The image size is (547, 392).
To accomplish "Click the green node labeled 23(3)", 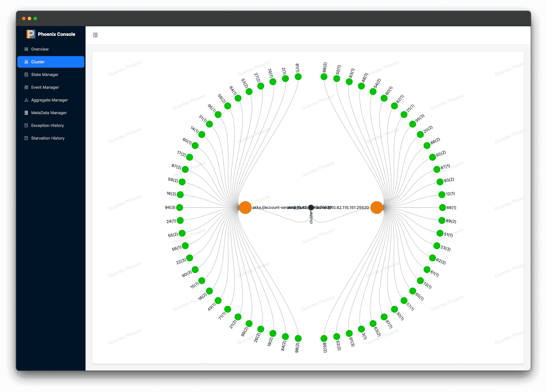I will [x=437, y=246].
